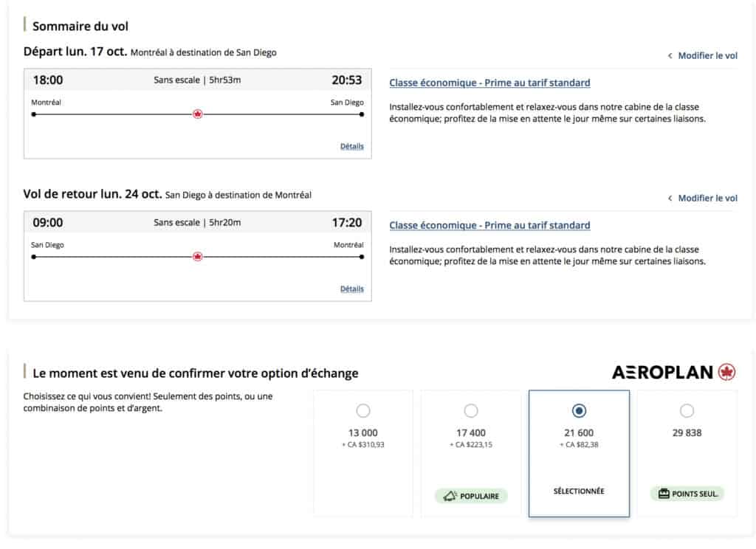Click the Aeroplan wordmark logo

coord(662,372)
